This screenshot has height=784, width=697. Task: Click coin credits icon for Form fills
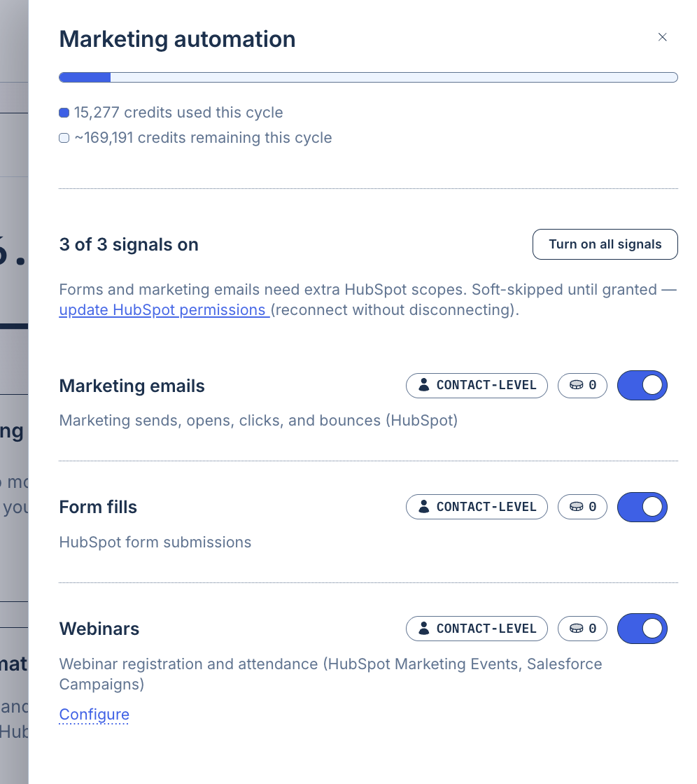point(576,507)
